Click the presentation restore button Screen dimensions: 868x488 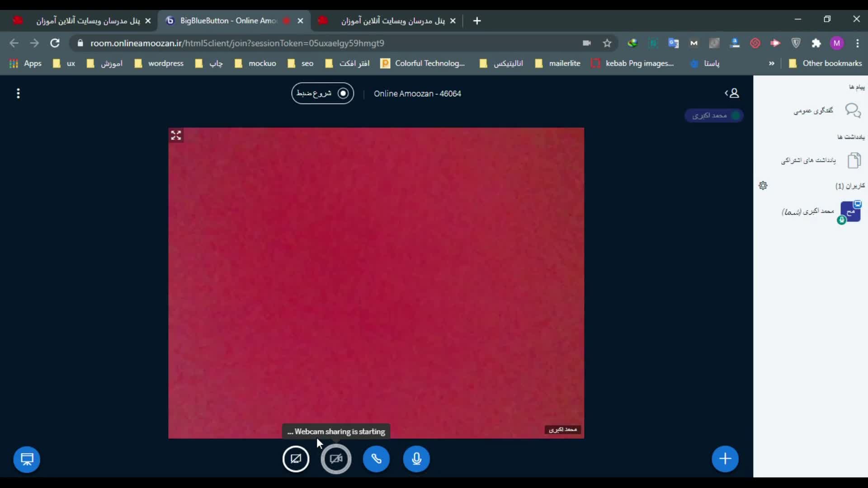[x=27, y=460]
